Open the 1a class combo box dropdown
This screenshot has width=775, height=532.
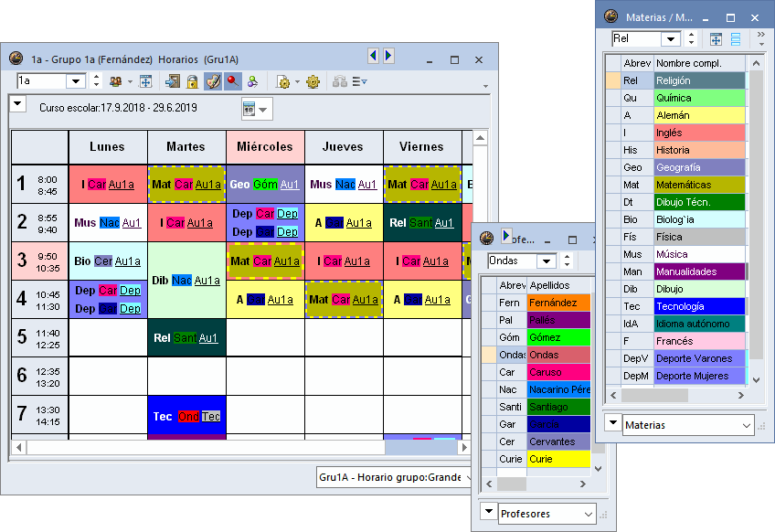click(x=76, y=81)
